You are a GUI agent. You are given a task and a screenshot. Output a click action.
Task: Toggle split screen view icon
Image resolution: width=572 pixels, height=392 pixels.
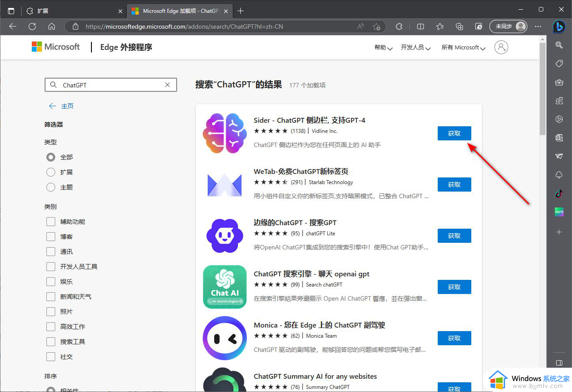click(420, 26)
